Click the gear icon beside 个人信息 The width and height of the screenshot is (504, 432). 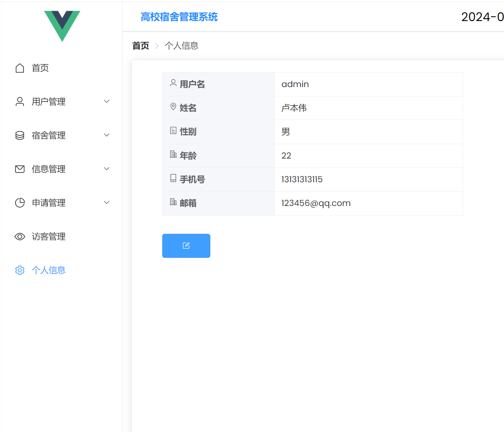(20, 270)
